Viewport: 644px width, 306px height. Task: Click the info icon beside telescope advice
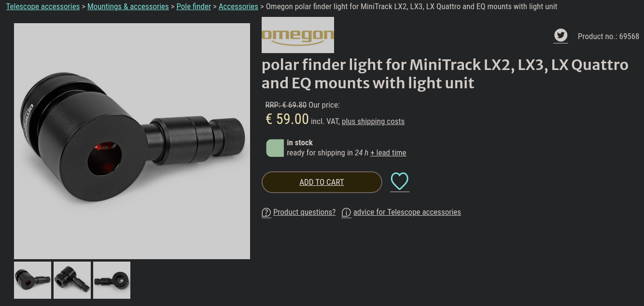tap(346, 212)
